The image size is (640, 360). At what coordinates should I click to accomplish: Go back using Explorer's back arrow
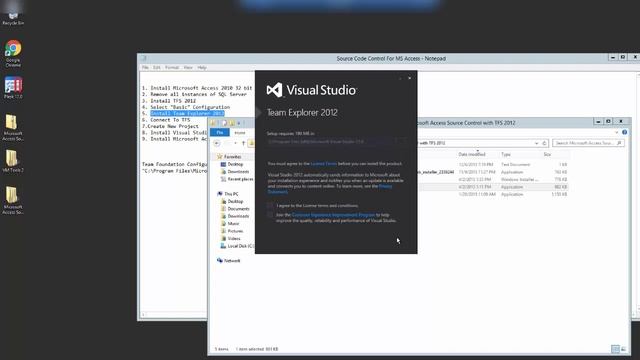(x=217, y=143)
